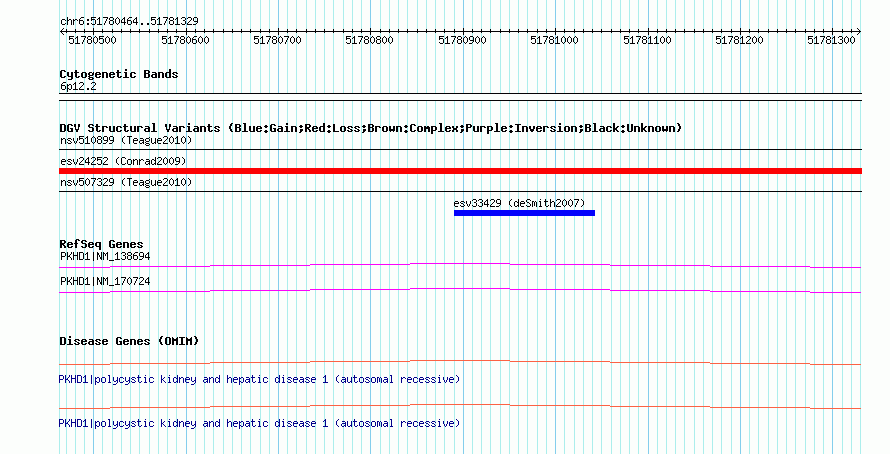
Task: Click ruler tick label 51781300
Action: [x=831, y=40]
